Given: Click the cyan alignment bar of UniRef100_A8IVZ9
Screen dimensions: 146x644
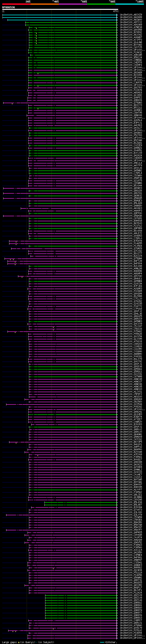Looking at the screenshot, I should [60, 15].
